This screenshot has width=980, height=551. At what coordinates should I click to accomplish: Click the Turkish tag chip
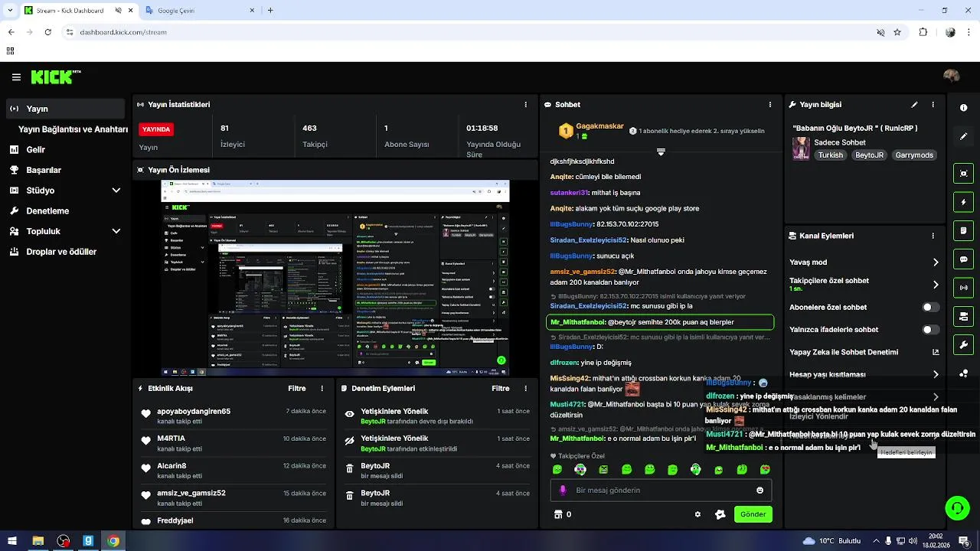[x=830, y=155]
